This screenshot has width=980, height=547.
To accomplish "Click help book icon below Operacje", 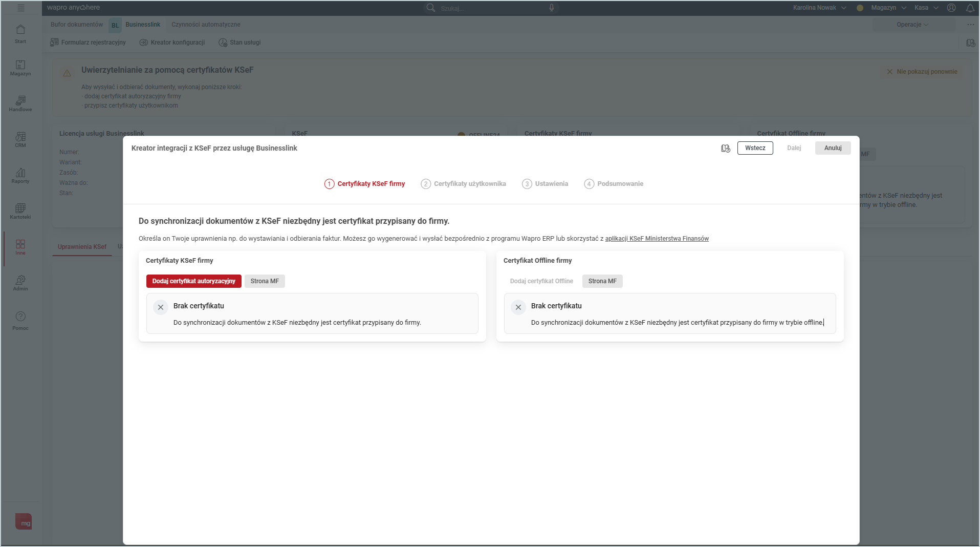I will (x=971, y=43).
